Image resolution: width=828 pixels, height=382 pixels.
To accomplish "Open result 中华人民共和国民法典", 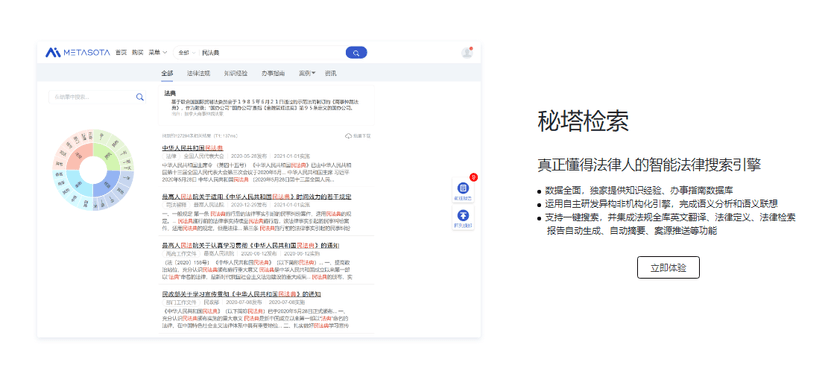I will (x=192, y=148).
